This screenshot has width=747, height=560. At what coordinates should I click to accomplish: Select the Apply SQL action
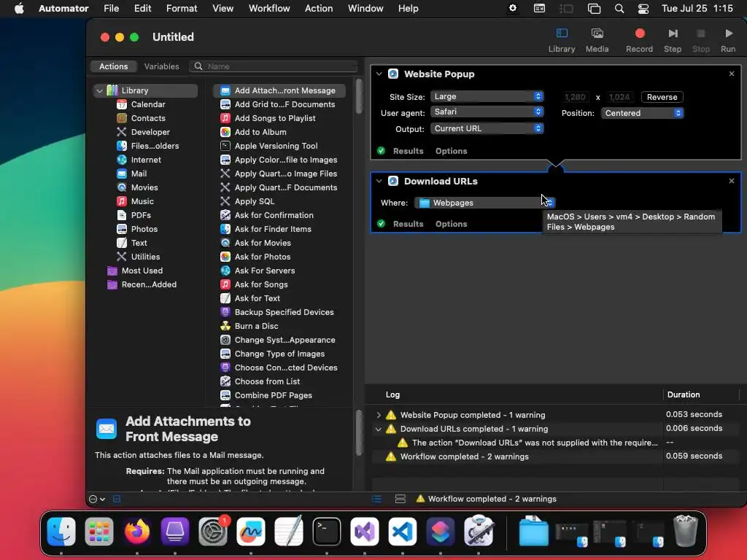[255, 201]
